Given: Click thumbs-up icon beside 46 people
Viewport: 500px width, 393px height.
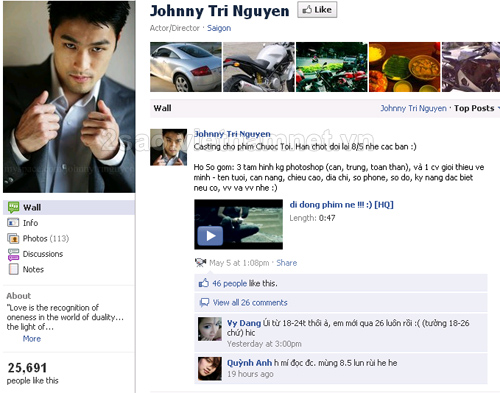Looking at the screenshot, I should [203, 283].
